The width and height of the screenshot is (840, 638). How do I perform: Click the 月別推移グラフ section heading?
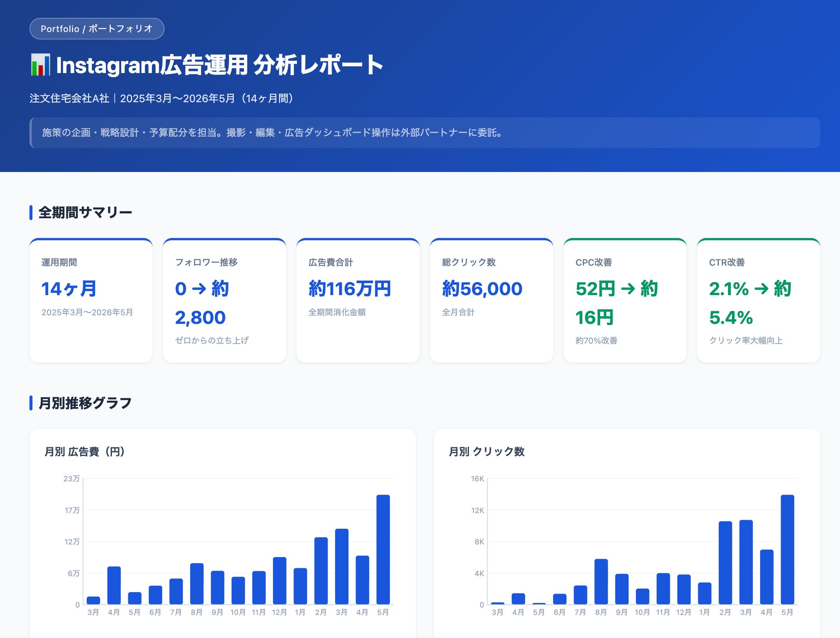85,403
